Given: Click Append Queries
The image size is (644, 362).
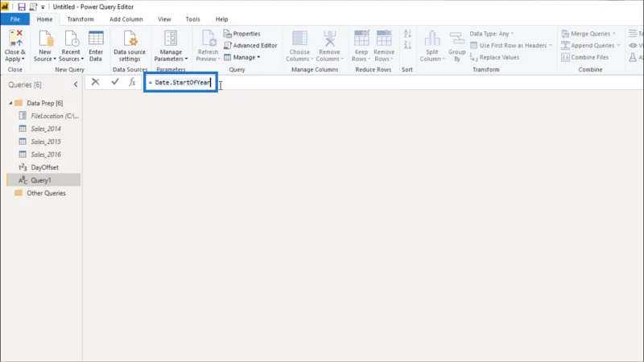Looking at the screenshot, I should tap(588, 46).
